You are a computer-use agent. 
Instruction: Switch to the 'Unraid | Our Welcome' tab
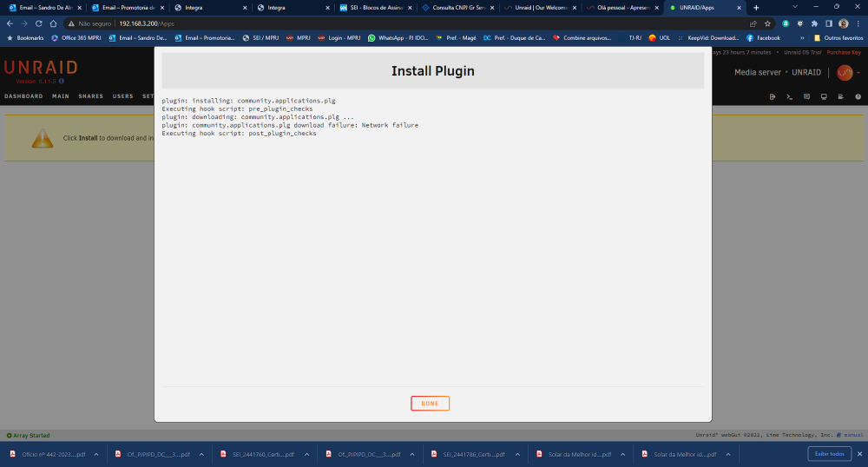pos(541,8)
